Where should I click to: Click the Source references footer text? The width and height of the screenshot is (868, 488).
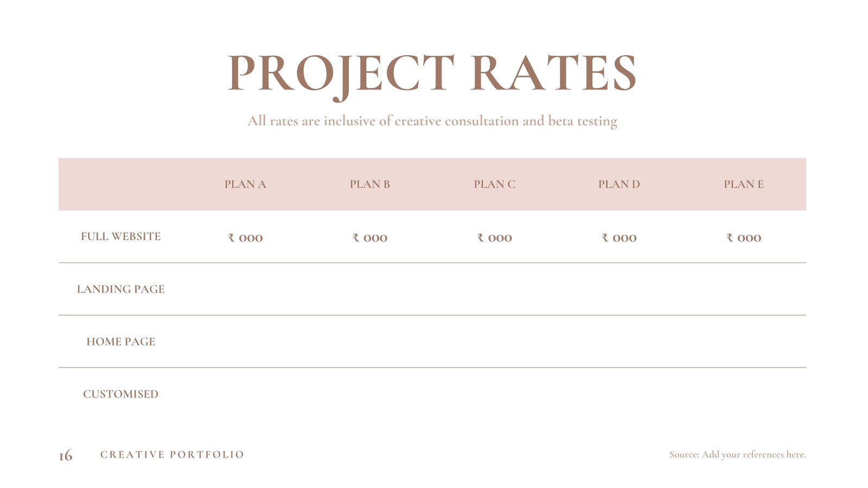[738, 454]
